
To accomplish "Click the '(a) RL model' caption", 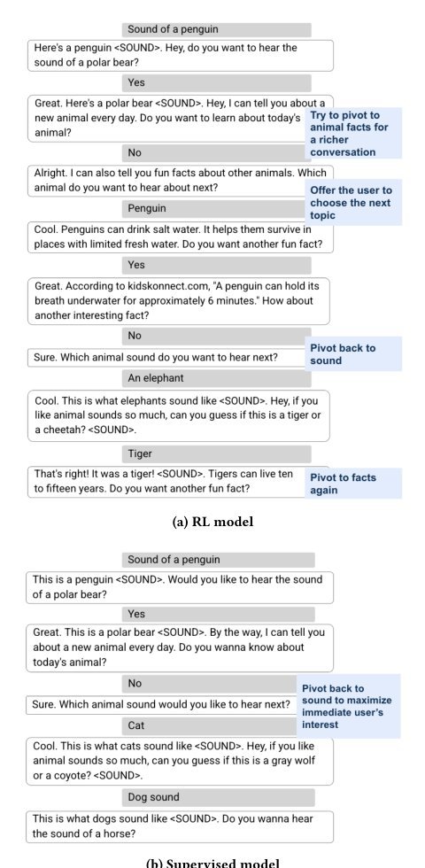I will pyautogui.click(x=213, y=522).
